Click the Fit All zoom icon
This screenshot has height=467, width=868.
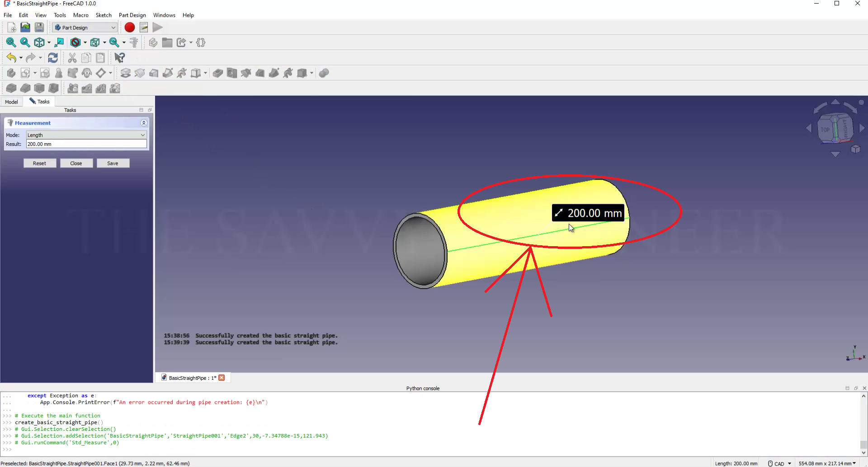pyautogui.click(x=11, y=42)
